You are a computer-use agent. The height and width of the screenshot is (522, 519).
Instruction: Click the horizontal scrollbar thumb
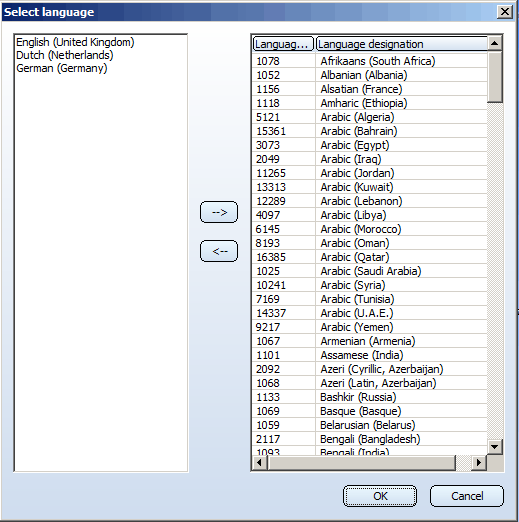click(x=361, y=463)
